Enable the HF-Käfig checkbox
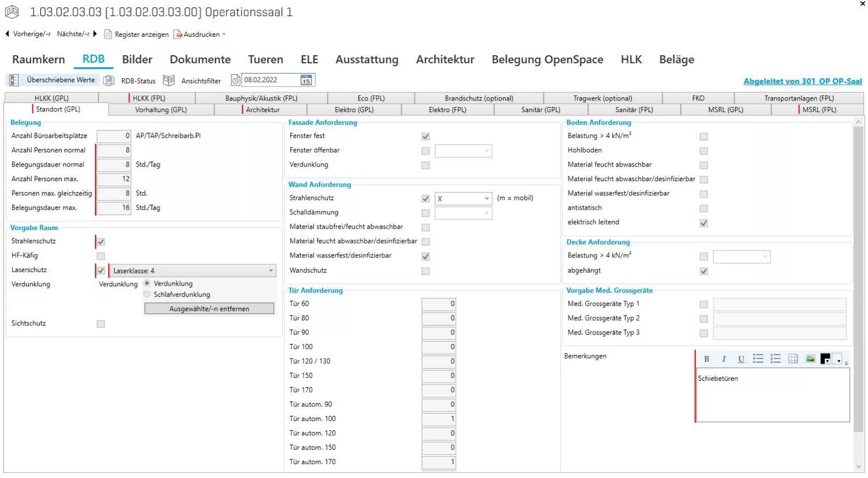This screenshot has width=868, height=478. pos(101,256)
